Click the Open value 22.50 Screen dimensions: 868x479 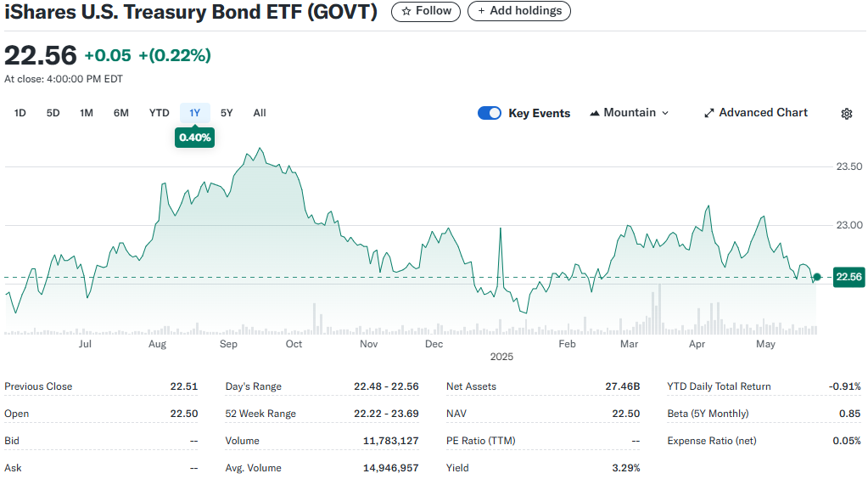pyautogui.click(x=184, y=414)
